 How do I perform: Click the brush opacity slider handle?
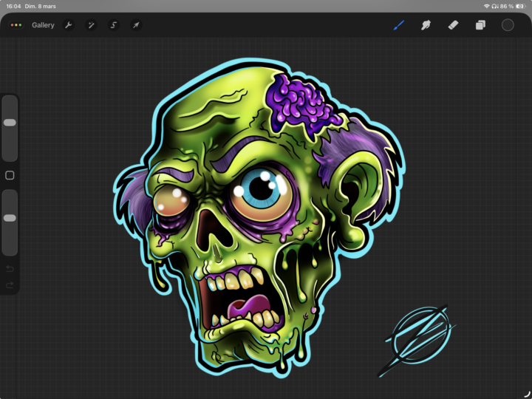pyautogui.click(x=10, y=218)
